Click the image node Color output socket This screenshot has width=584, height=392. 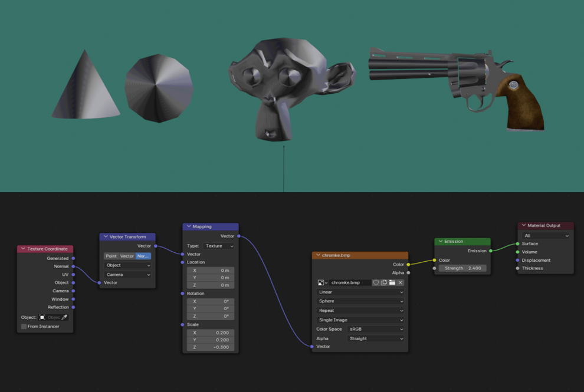[x=408, y=265]
